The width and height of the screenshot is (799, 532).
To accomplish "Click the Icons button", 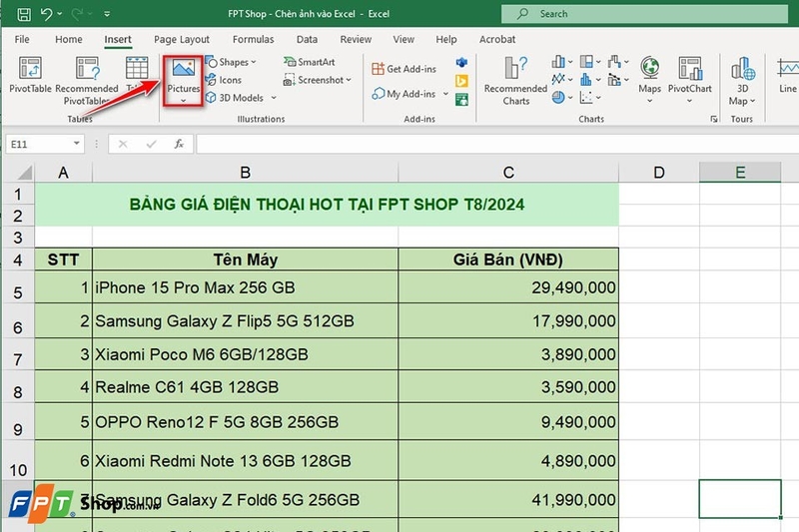I will point(224,80).
